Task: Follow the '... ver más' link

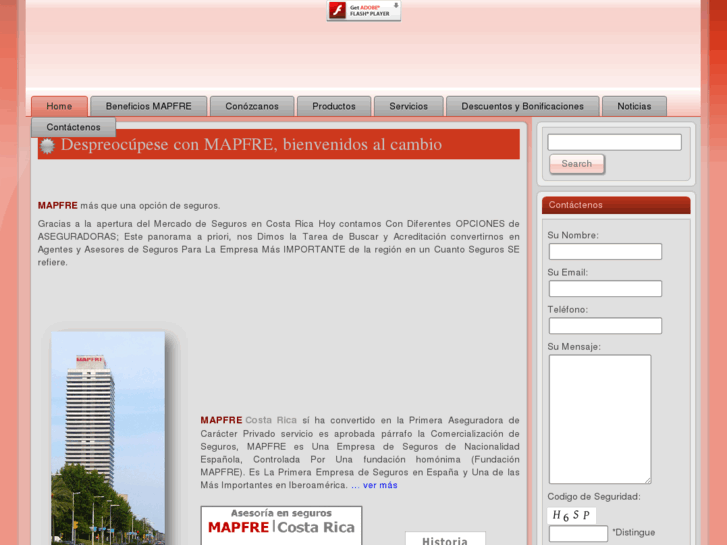Action: pyautogui.click(x=374, y=485)
